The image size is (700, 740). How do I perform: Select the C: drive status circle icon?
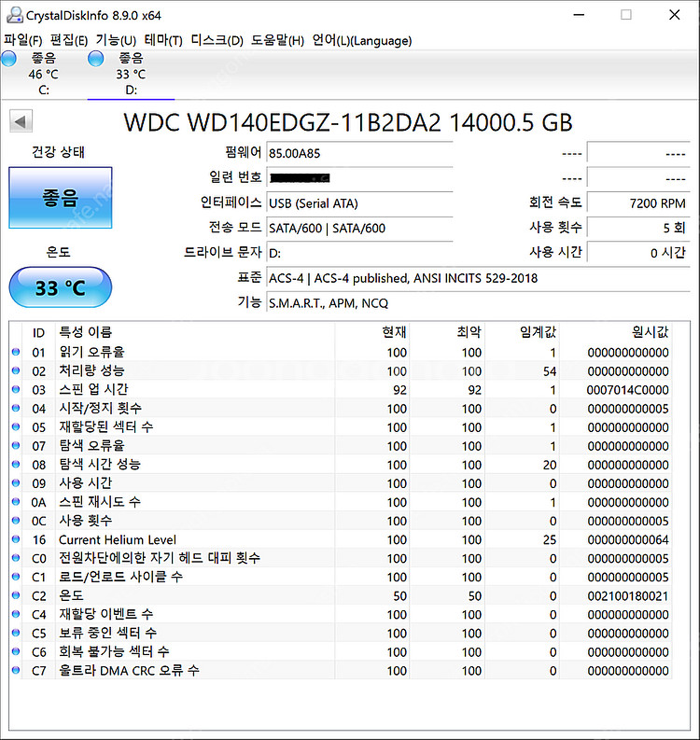click(x=8, y=59)
